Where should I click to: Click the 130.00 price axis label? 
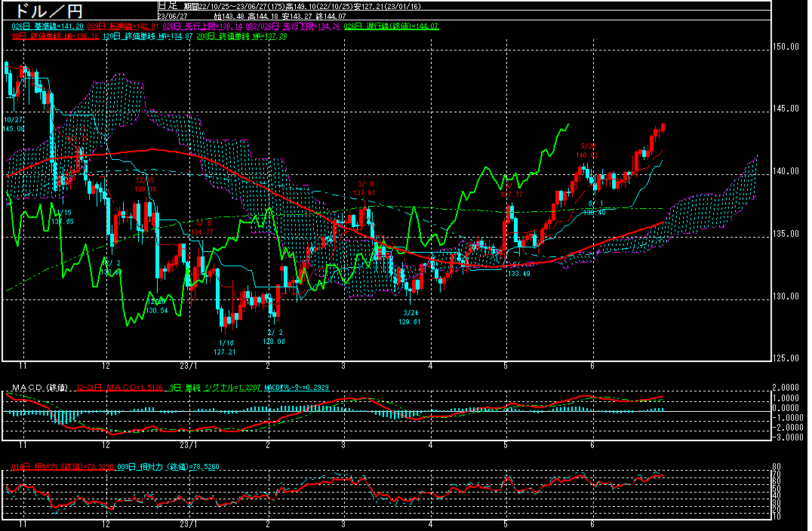tap(786, 296)
